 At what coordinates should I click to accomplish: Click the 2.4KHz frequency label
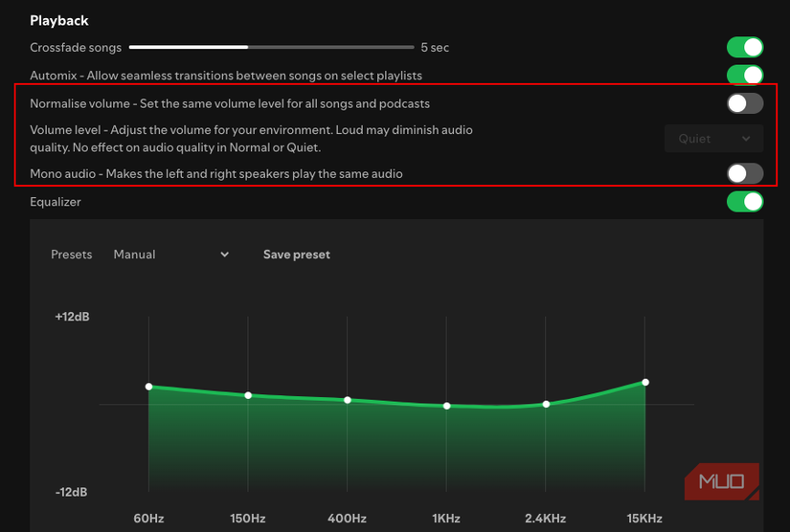(x=545, y=519)
